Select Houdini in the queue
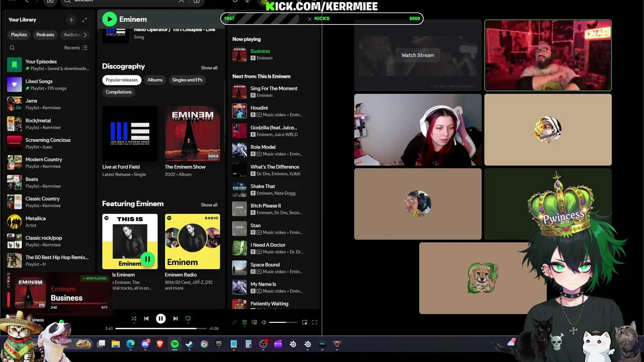The width and height of the screenshot is (644, 362). 274,111
